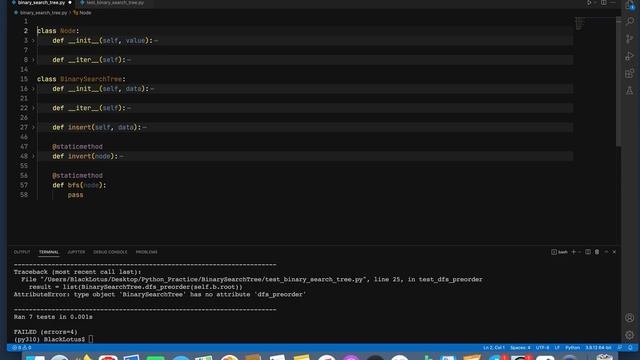The image size is (640, 360).
Task: Open the Explorer icon in the activity bar
Action: click(630, 5)
